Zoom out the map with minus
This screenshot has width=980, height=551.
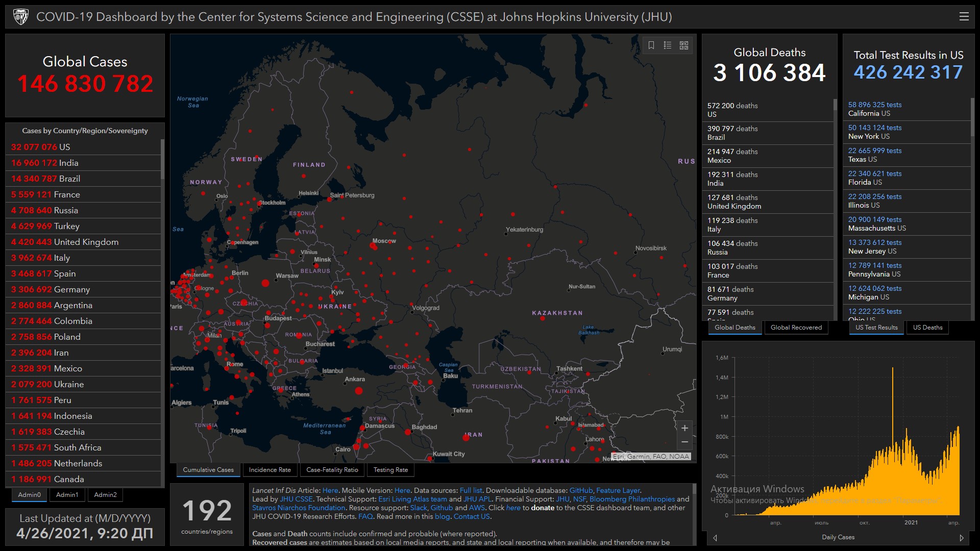[684, 442]
